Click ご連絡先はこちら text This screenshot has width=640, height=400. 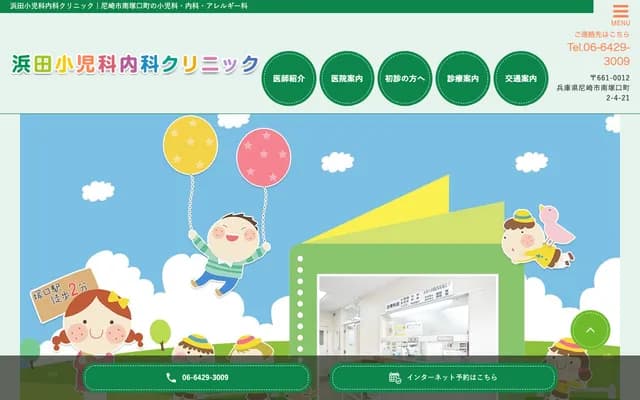[602, 34]
